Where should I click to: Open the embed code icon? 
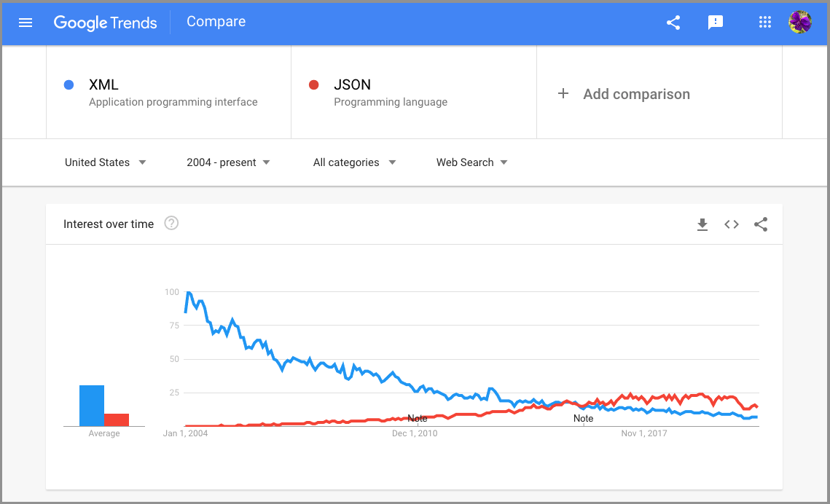pyautogui.click(x=731, y=225)
